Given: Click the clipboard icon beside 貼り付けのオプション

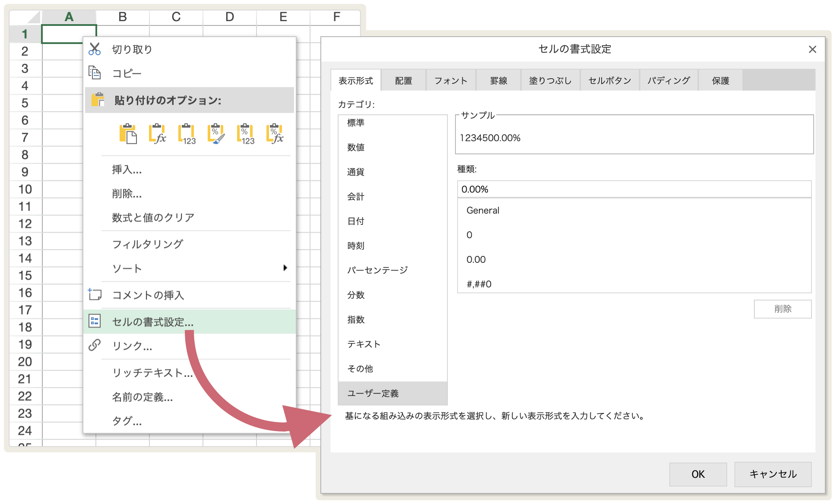Looking at the screenshot, I should 98,100.
